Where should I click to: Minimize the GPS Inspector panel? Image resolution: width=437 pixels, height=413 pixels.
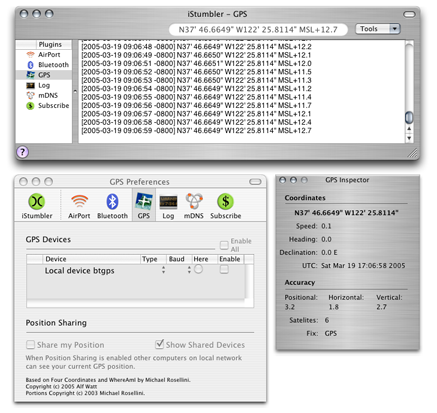[x=293, y=180]
